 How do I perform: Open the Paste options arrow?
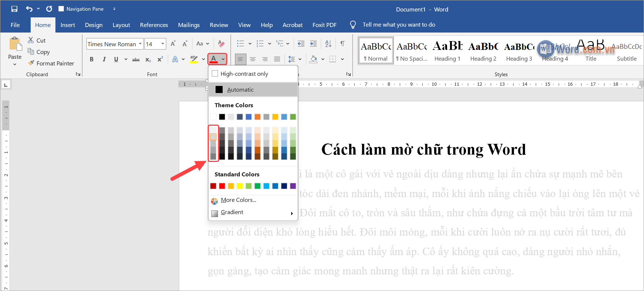click(15, 64)
